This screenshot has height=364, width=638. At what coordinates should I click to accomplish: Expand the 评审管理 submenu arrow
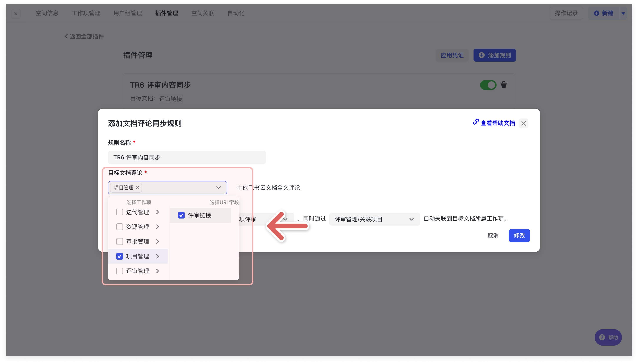pyautogui.click(x=158, y=271)
